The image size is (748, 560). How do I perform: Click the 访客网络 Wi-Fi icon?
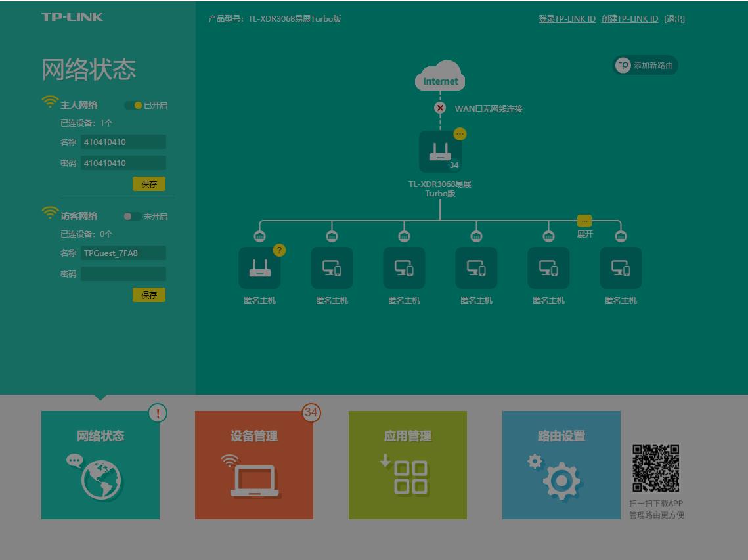pyautogui.click(x=50, y=213)
